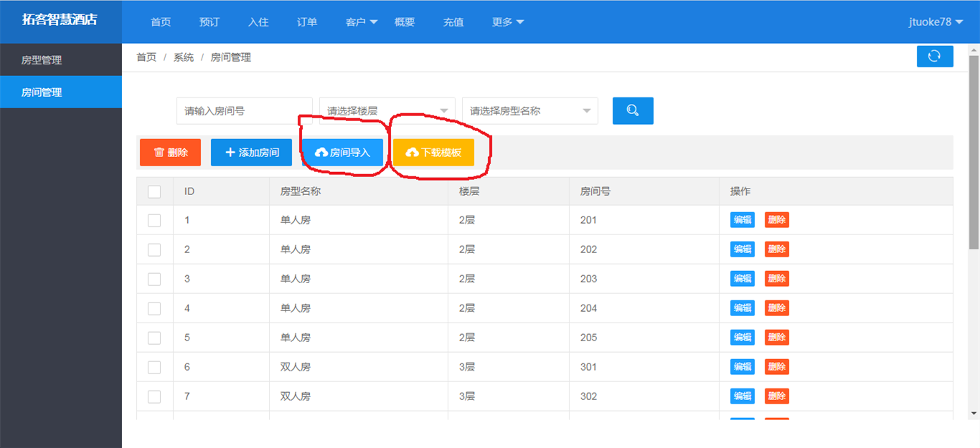
Task: Expand the 客户 menu
Action: (362, 22)
